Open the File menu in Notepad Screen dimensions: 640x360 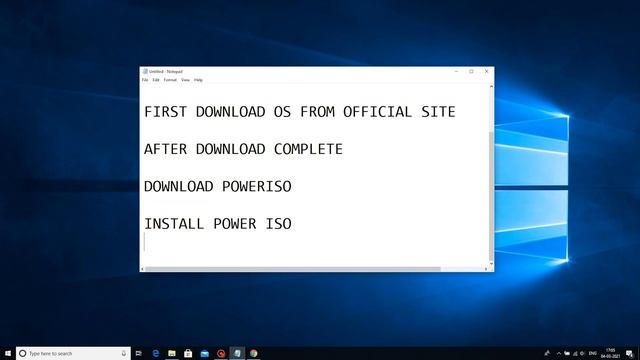click(x=145, y=80)
